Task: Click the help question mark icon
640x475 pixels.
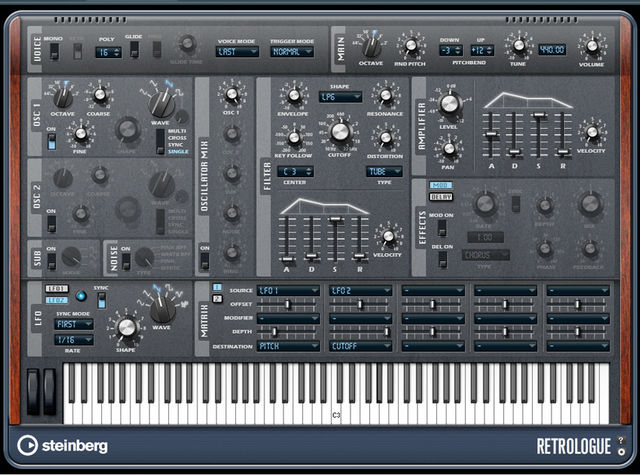Action: tap(621, 440)
